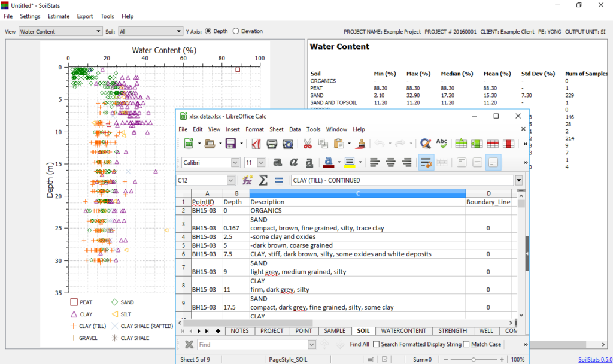Apply the dark red font color
The width and height of the screenshot is (613, 364).
pyautogui.click(x=329, y=162)
